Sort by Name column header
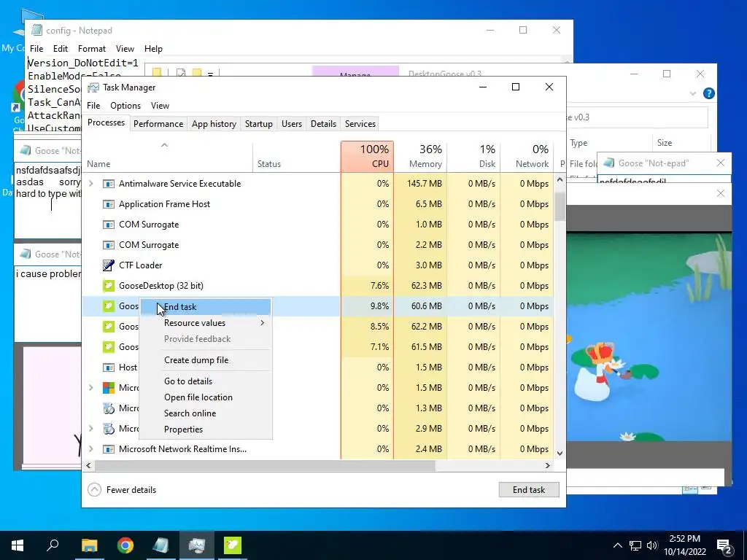 pyautogui.click(x=168, y=157)
